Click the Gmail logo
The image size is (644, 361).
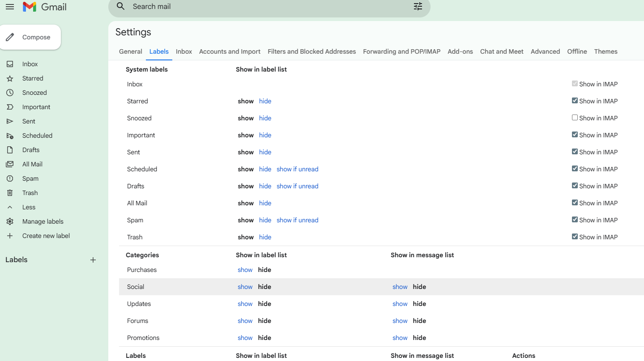[44, 7]
